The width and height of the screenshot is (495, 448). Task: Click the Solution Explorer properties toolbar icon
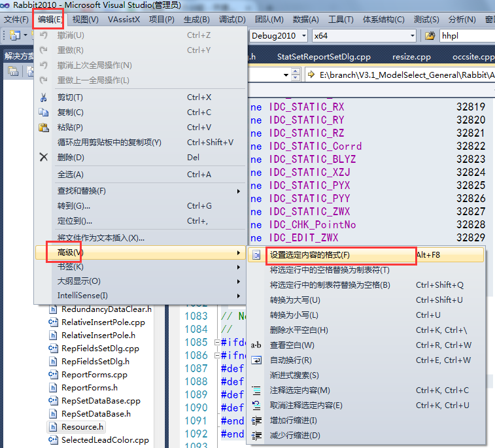tap(13, 71)
